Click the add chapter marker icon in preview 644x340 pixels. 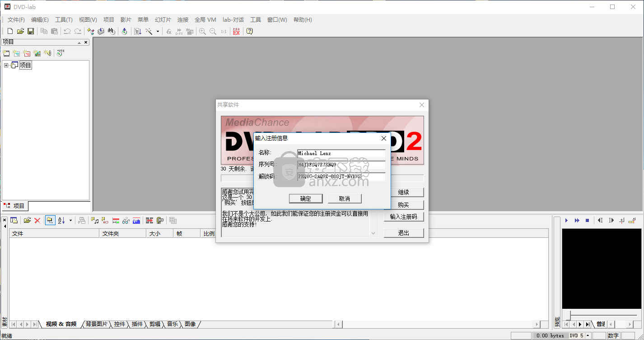[622, 220]
